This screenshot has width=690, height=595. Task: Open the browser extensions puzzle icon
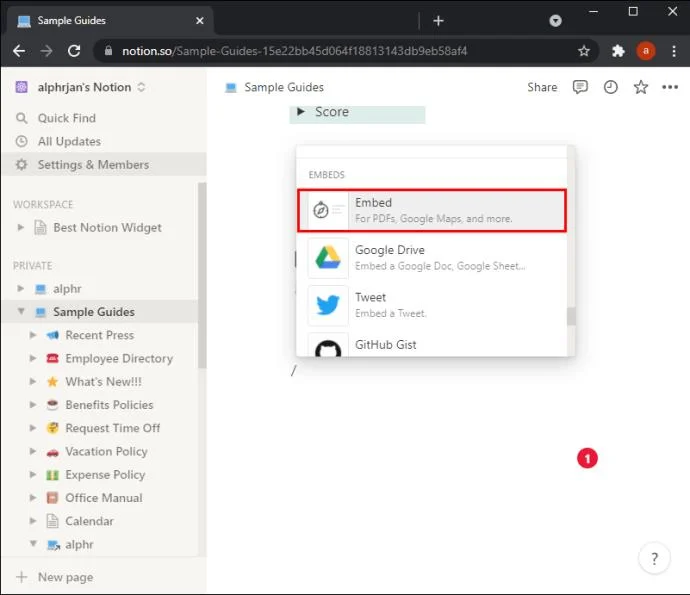[x=618, y=51]
